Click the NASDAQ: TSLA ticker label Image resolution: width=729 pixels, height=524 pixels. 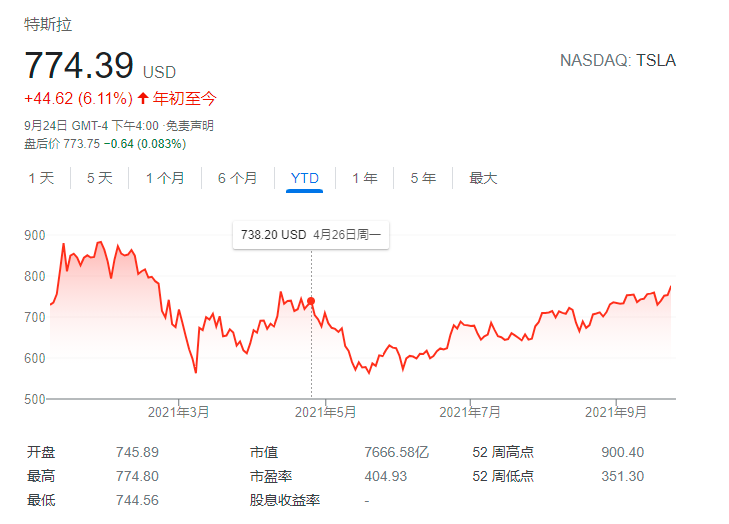pyautogui.click(x=617, y=60)
